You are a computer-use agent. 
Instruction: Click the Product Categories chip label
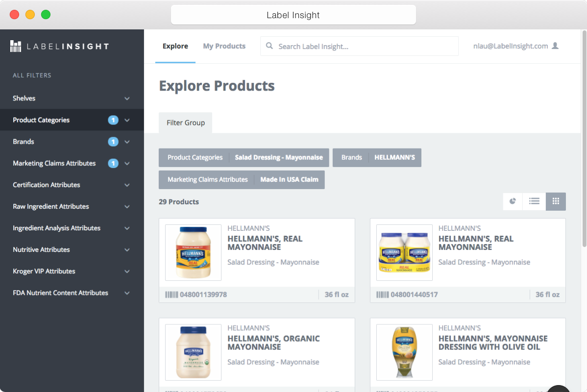pos(195,158)
